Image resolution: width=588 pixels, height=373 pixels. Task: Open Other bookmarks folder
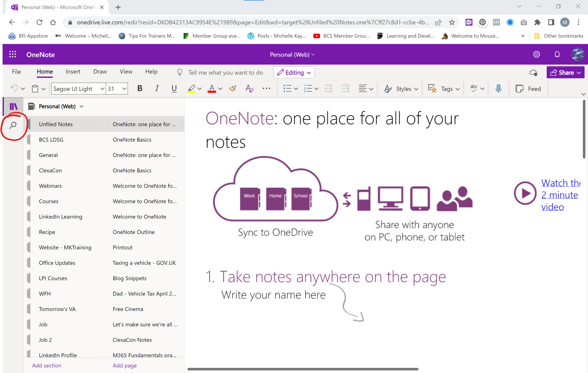click(559, 36)
